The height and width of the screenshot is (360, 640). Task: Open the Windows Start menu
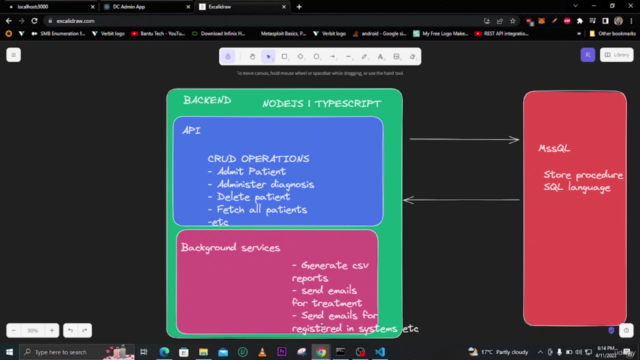coord(9,352)
